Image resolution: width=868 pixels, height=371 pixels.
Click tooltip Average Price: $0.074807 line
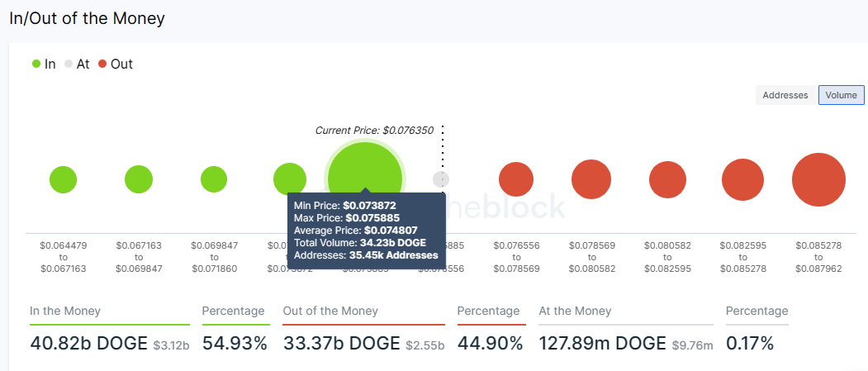tap(355, 231)
